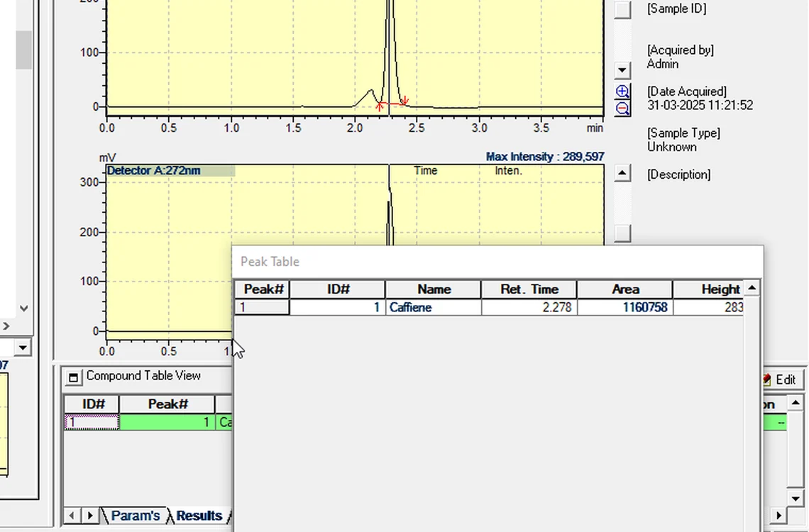Click Peak# column header in Compound Table

click(x=167, y=404)
